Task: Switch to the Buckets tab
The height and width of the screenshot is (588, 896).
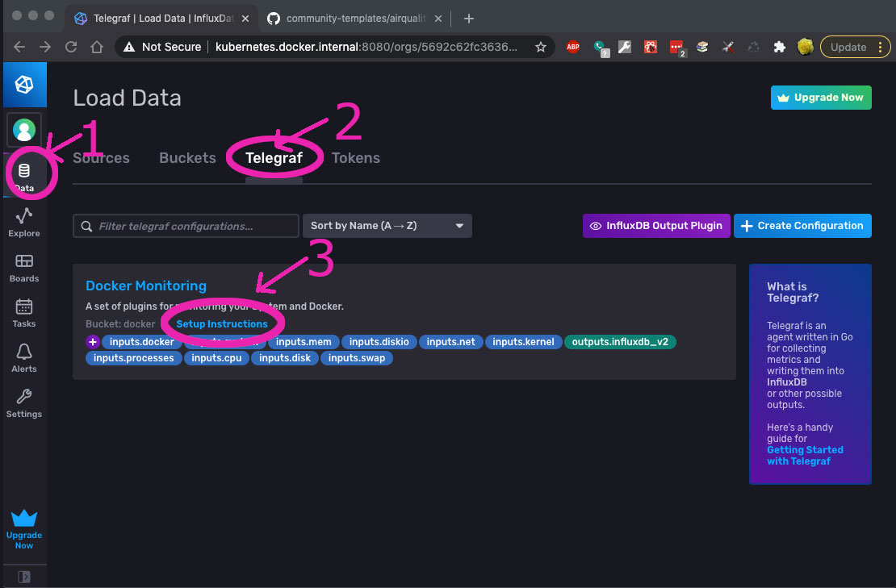Action: tap(187, 158)
